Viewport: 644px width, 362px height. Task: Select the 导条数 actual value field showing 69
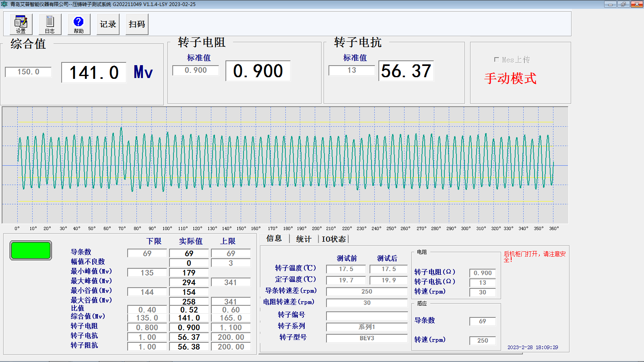tap(189, 253)
